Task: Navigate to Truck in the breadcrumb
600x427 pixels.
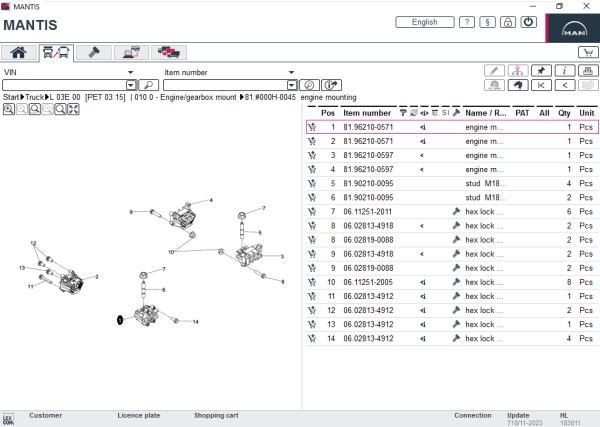Action: [x=35, y=97]
